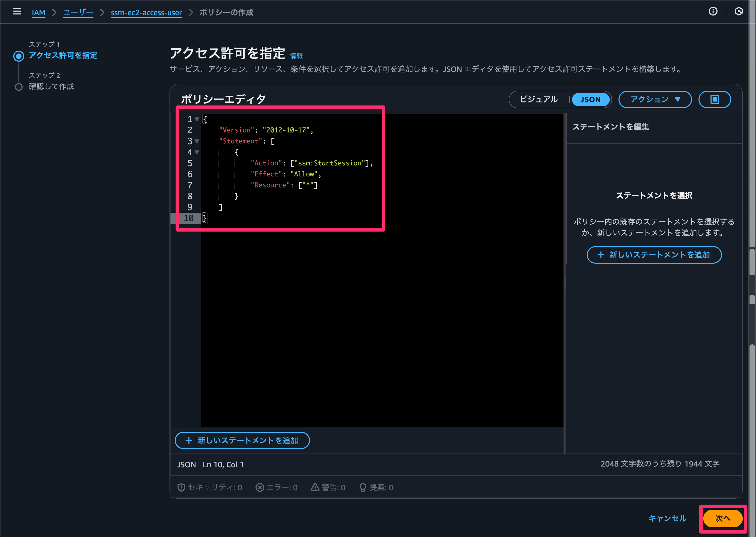This screenshot has width=756, height=537.
Task: Collapse the fold arrow on line 1
Action: [197, 119]
